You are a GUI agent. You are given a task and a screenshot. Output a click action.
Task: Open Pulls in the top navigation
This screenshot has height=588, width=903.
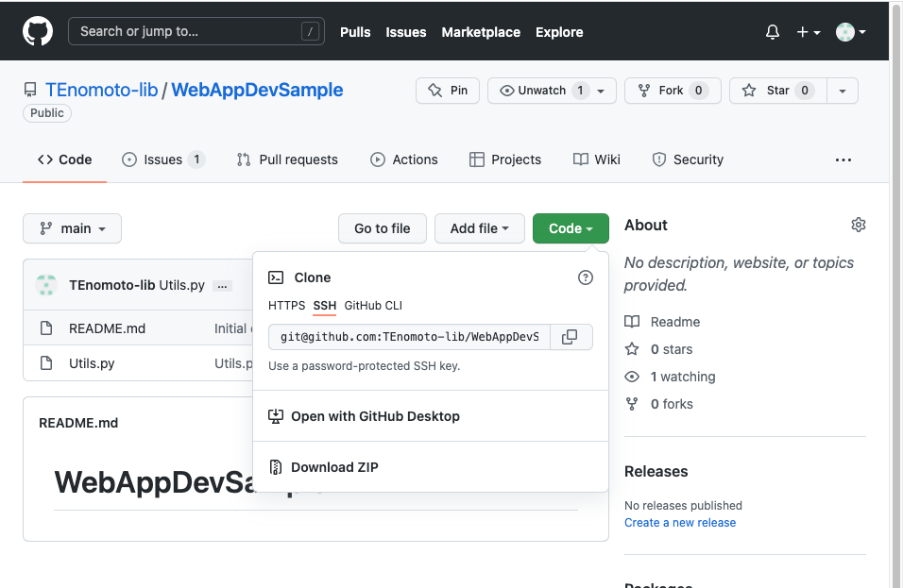tap(355, 32)
